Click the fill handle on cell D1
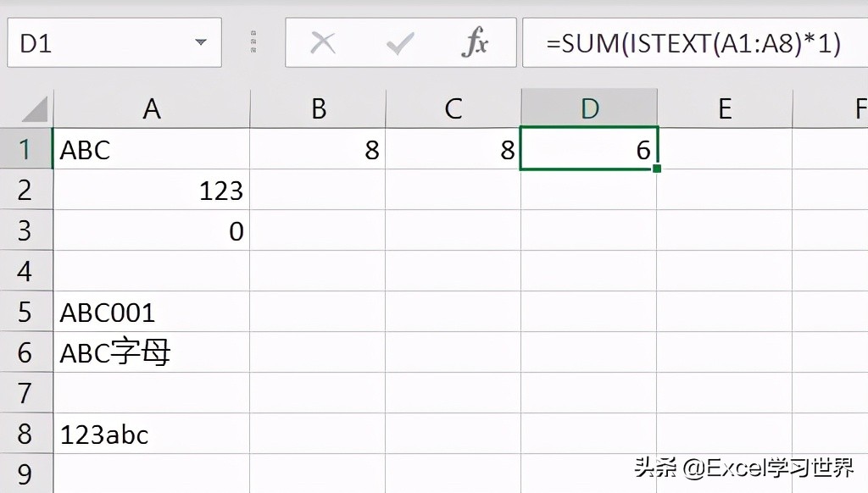 point(657,168)
